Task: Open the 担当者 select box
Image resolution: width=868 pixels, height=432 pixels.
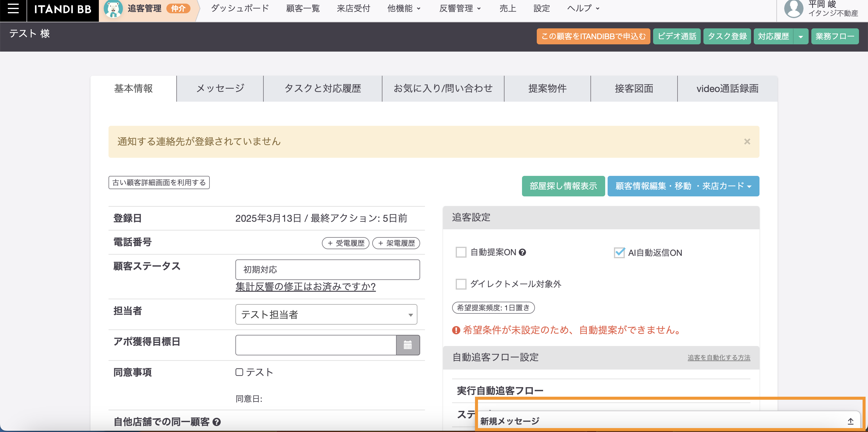Action: click(x=326, y=314)
